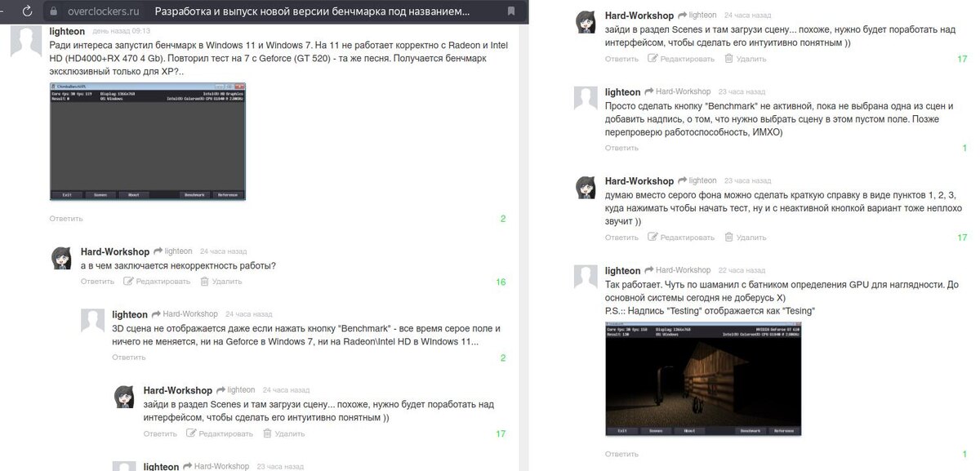The image size is (980, 471).
Task: Click Hard-Workshop's avatar on the 'некорректность работы' comment
Action: point(61,257)
